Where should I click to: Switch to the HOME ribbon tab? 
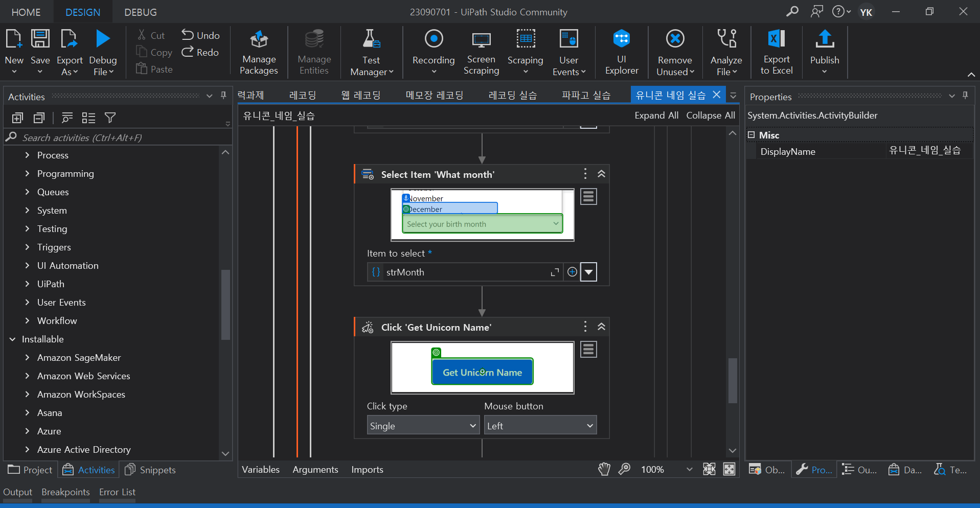[x=26, y=12]
